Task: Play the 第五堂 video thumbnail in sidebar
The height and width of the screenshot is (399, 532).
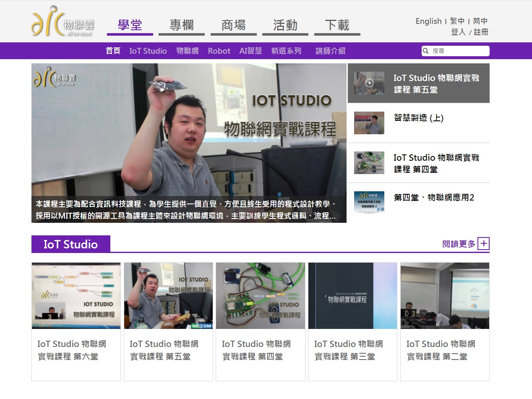Action: [369, 83]
